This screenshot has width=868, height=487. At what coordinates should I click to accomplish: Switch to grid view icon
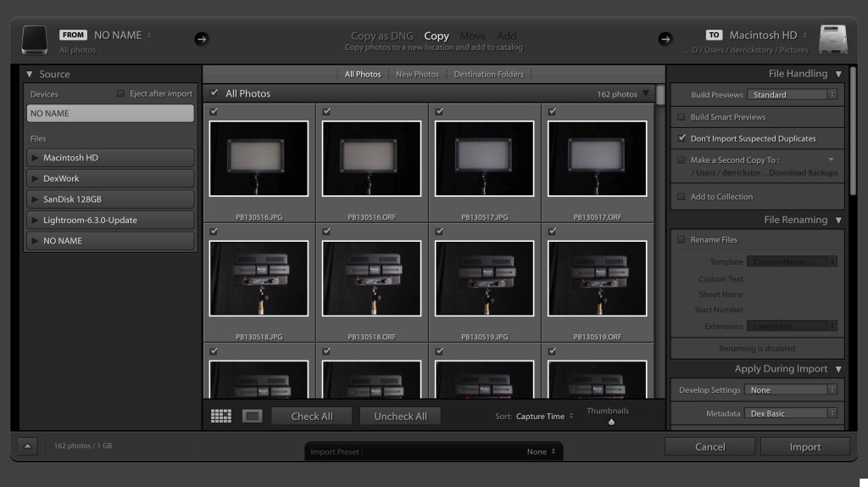(x=221, y=416)
